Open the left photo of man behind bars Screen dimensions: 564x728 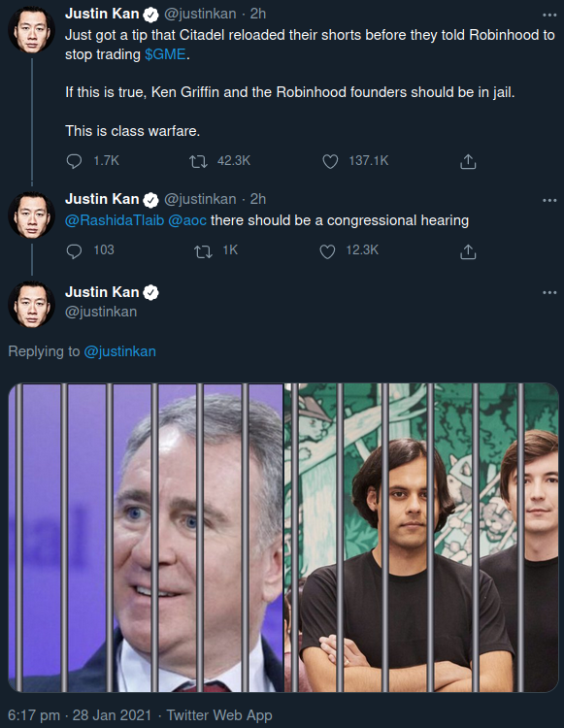tap(146, 537)
